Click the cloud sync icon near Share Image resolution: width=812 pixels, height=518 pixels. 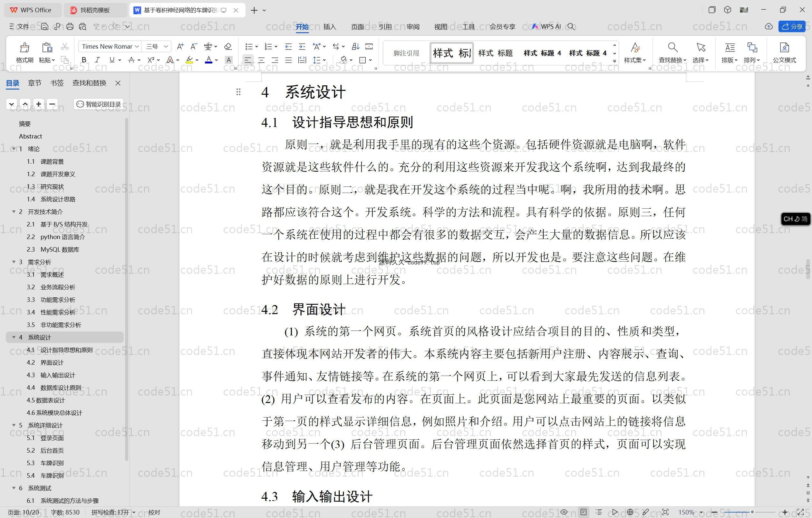coord(768,26)
